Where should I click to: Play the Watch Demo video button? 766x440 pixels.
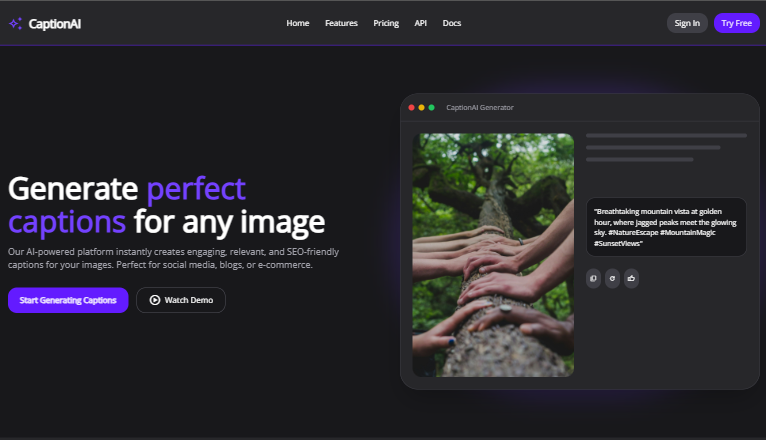pyautogui.click(x=181, y=300)
